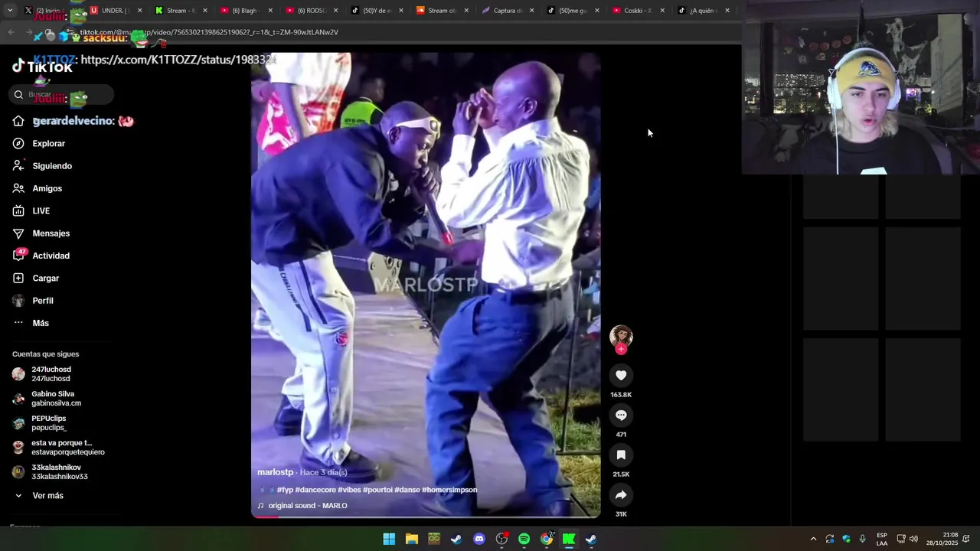Switch ESP LAA keyboard language
980x551 pixels.
[x=882, y=539]
